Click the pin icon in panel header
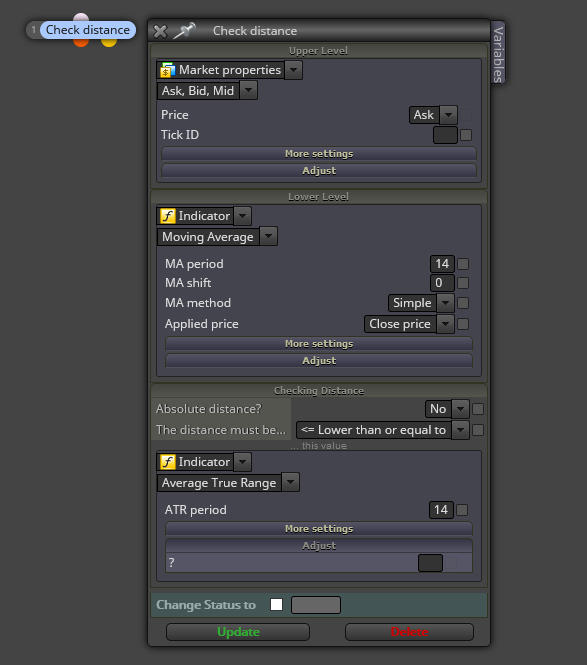The image size is (587, 665). 184,31
